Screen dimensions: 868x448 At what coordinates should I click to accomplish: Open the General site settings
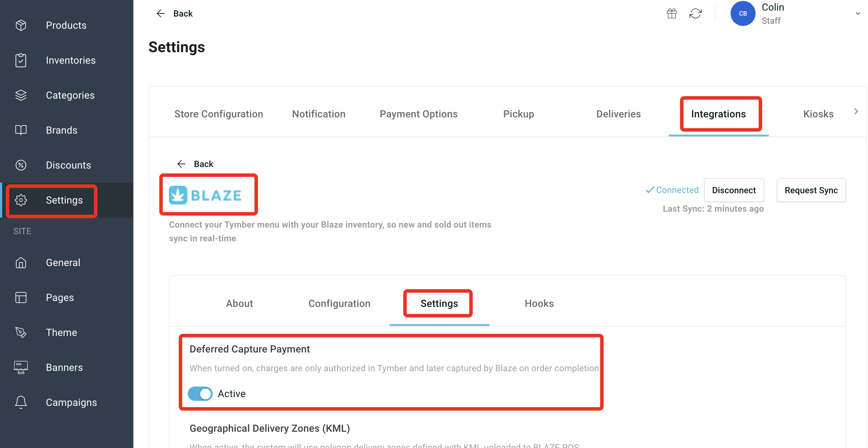[x=63, y=262]
